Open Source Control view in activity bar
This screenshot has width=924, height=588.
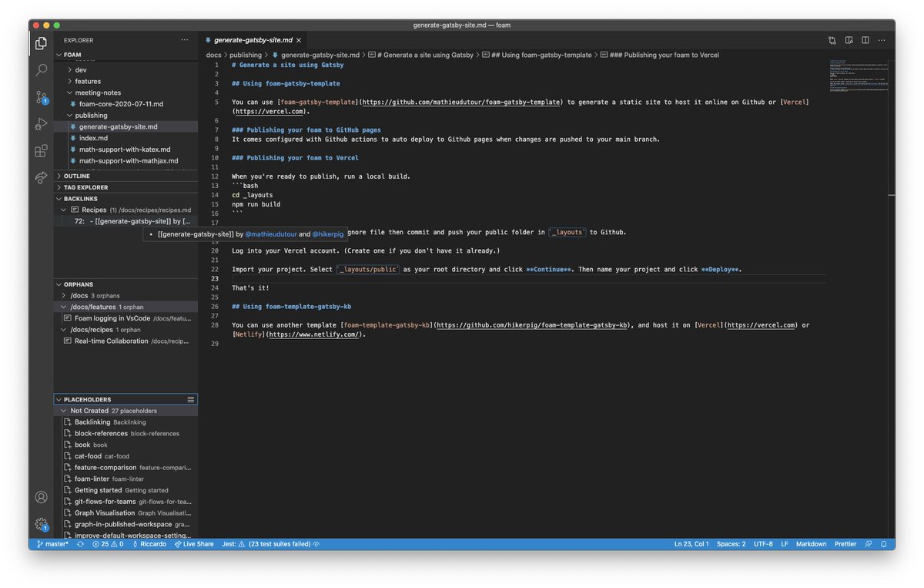(42, 97)
